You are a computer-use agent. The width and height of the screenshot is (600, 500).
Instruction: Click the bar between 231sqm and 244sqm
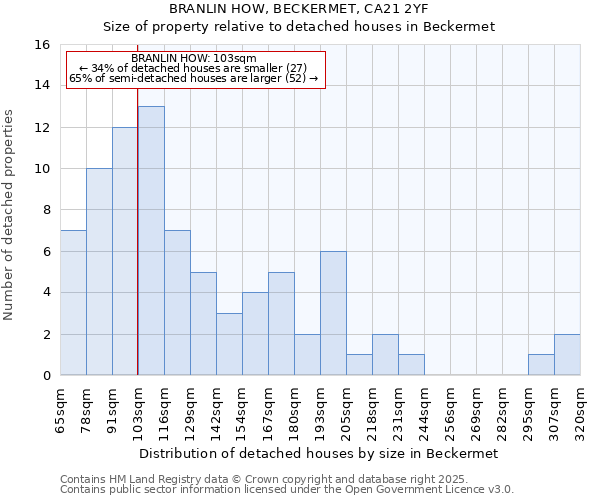coord(412,365)
